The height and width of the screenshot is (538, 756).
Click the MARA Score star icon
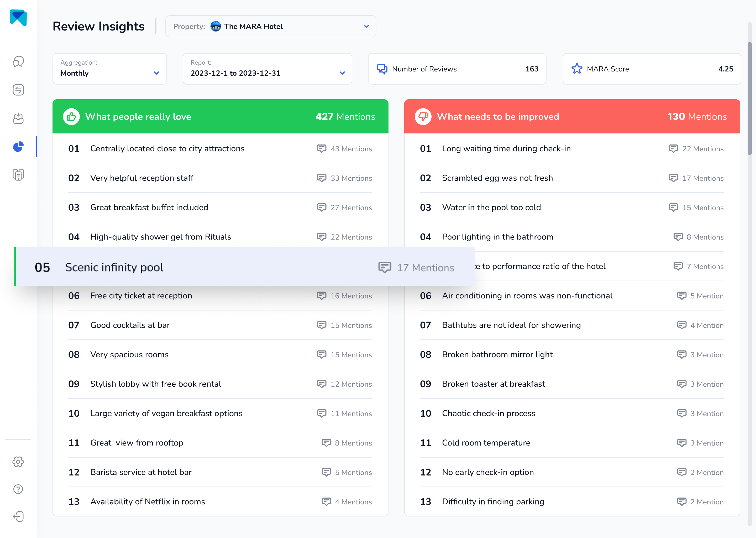[577, 69]
